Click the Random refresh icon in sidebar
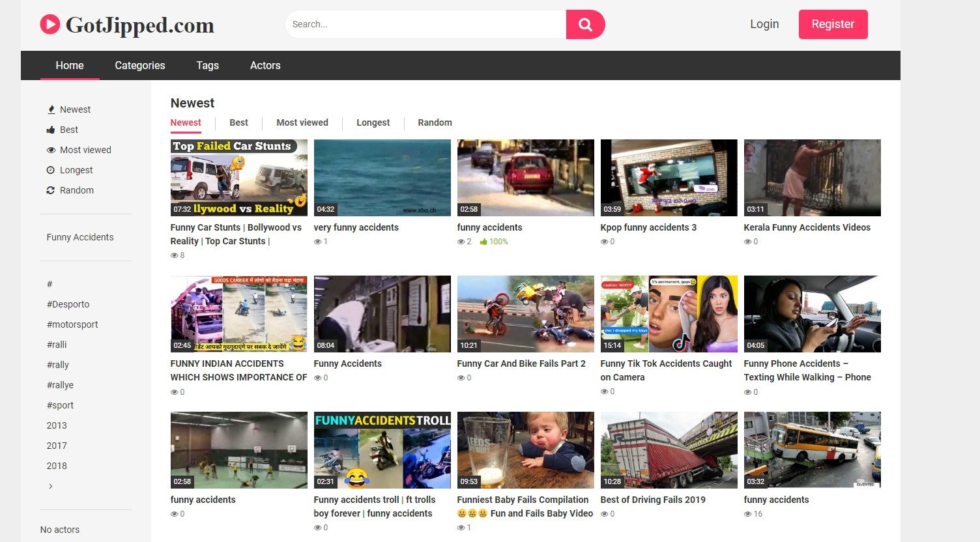The height and width of the screenshot is (542, 980). [51, 190]
